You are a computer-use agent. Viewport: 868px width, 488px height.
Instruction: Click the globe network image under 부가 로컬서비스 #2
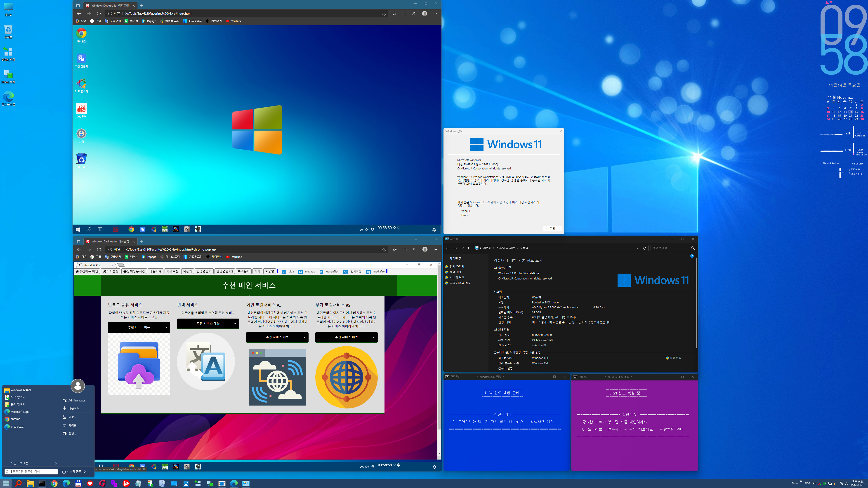346,377
